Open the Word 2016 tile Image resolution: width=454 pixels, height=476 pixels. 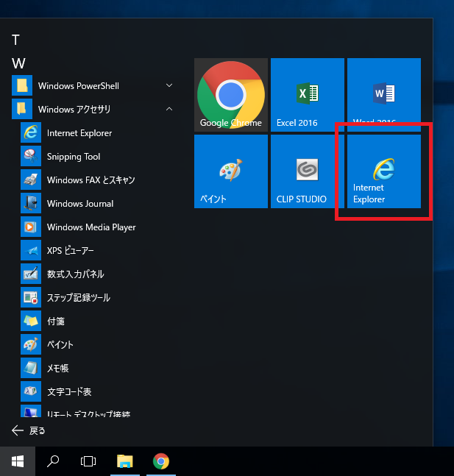tap(383, 95)
